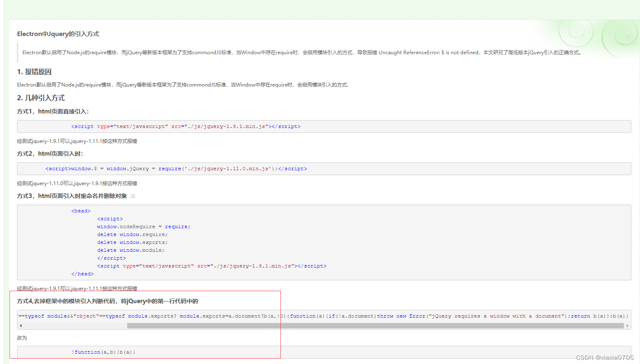Click the !function(a,b){b(a)} code block
The image size is (640, 364).
pos(104,352)
